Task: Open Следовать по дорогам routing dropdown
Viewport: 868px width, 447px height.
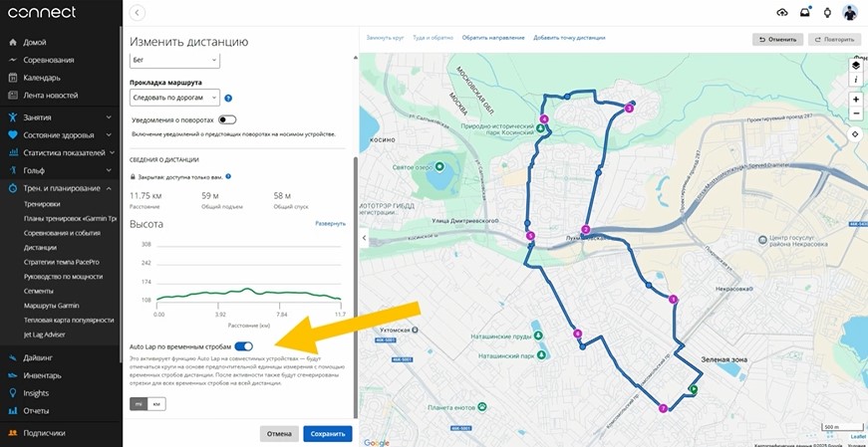Action: tap(174, 99)
